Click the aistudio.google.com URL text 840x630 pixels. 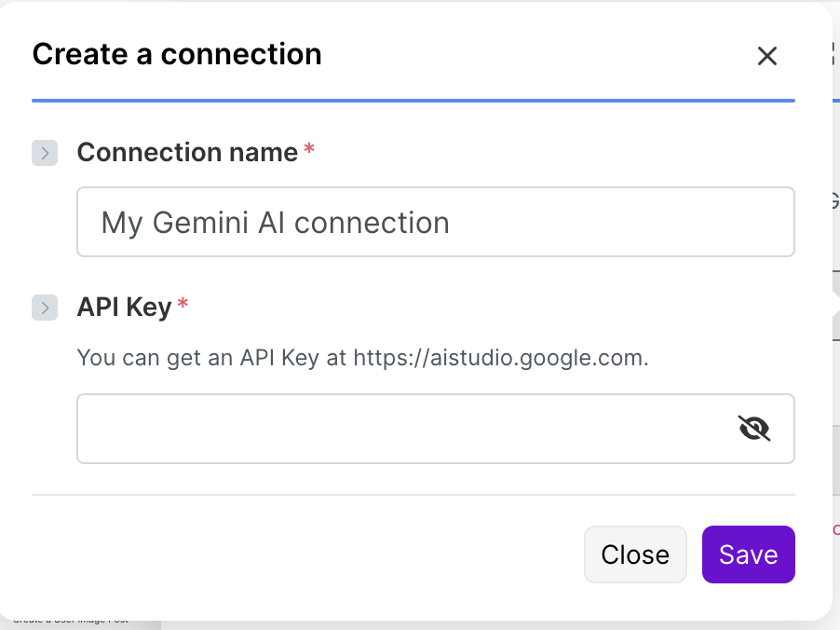(x=498, y=358)
